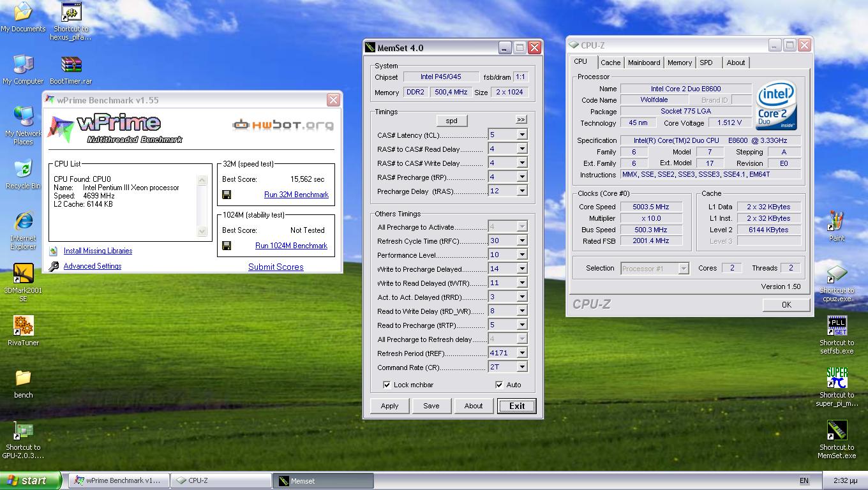Launch Paint desktop shortcut
868x490 pixels.
point(837,221)
